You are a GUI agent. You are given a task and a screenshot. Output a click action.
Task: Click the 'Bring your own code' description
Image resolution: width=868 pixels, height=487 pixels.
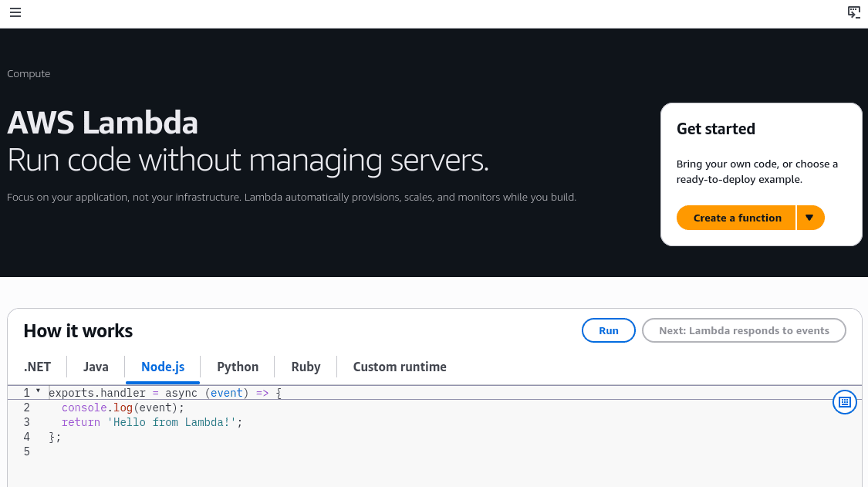(757, 172)
